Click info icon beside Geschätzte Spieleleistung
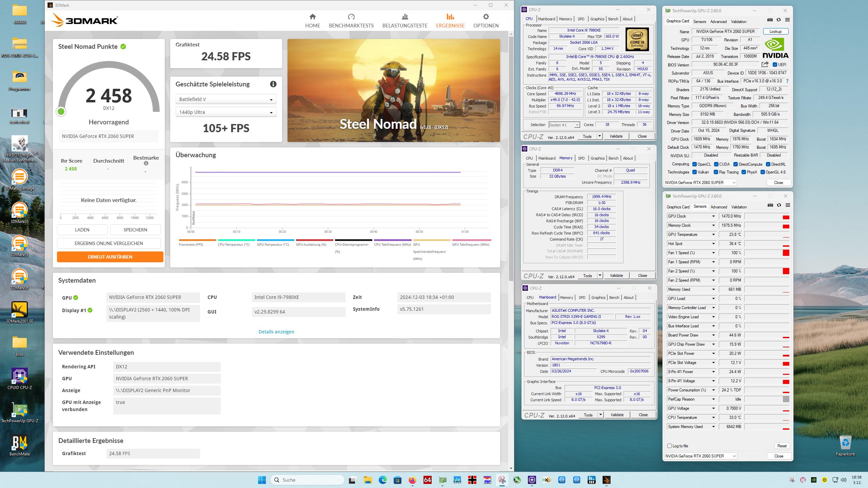Screen dimensions: 868x488 tap(273, 84)
